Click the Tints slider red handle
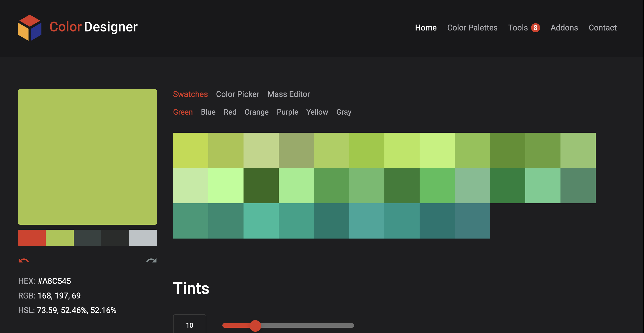 [x=255, y=326]
